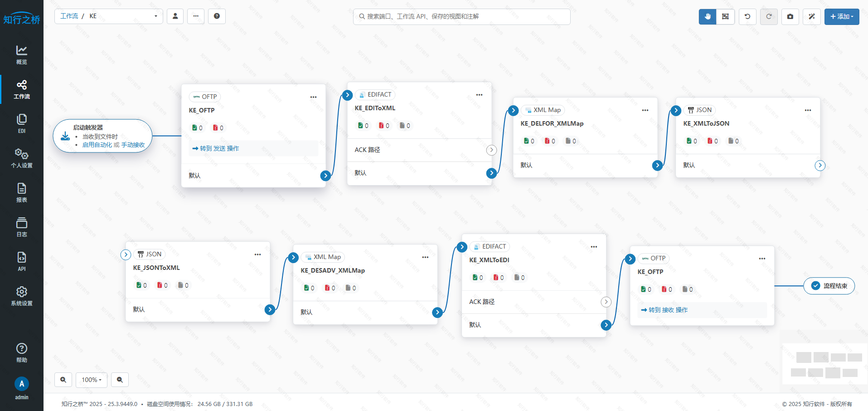868x411 pixels.
Task: Open the 100% zoom level dropdown
Action: tap(92, 380)
